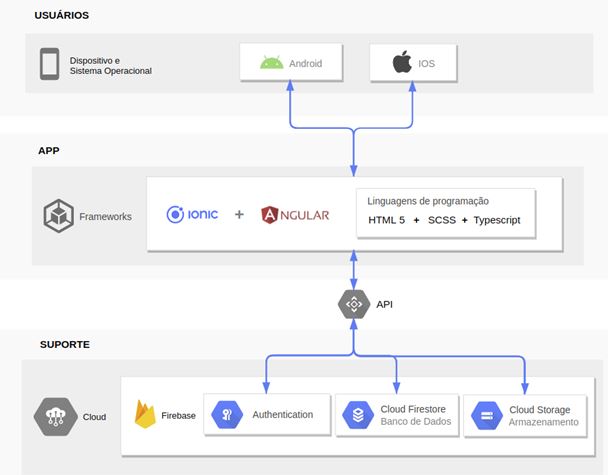Click 'Dispositivo e Sistema Operacional' label
This screenshot has height=475, width=608.
[x=111, y=66]
